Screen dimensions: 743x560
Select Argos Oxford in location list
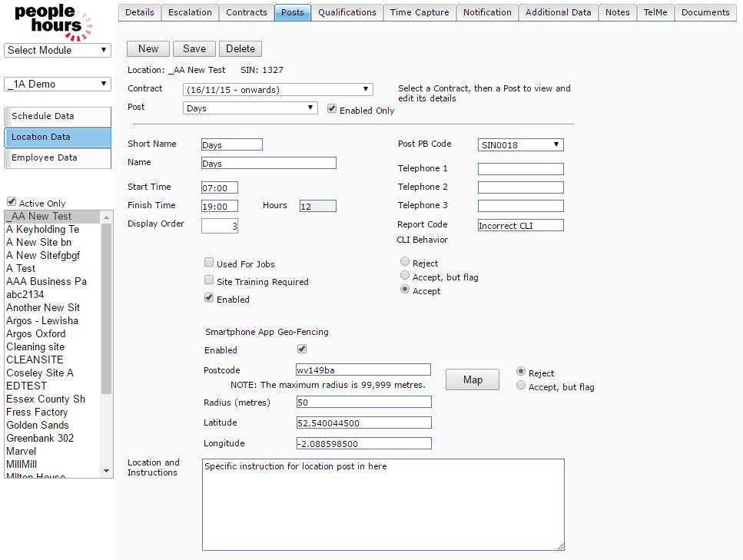coord(36,333)
